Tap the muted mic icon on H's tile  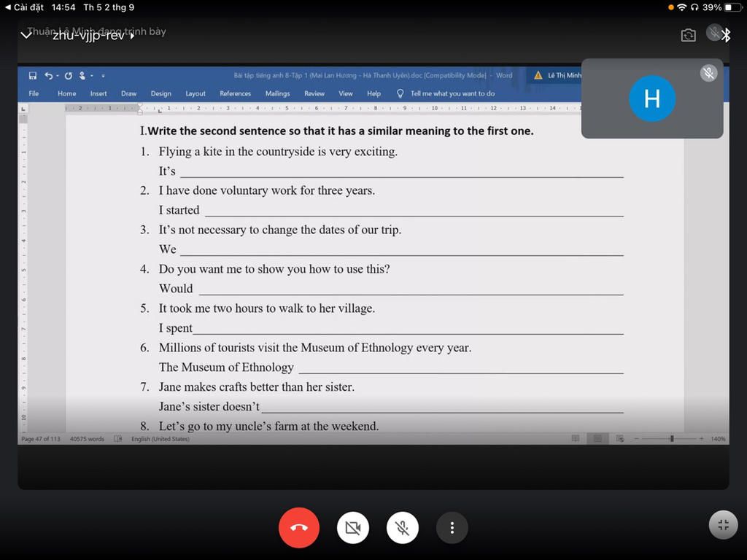pyautogui.click(x=709, y=74)
